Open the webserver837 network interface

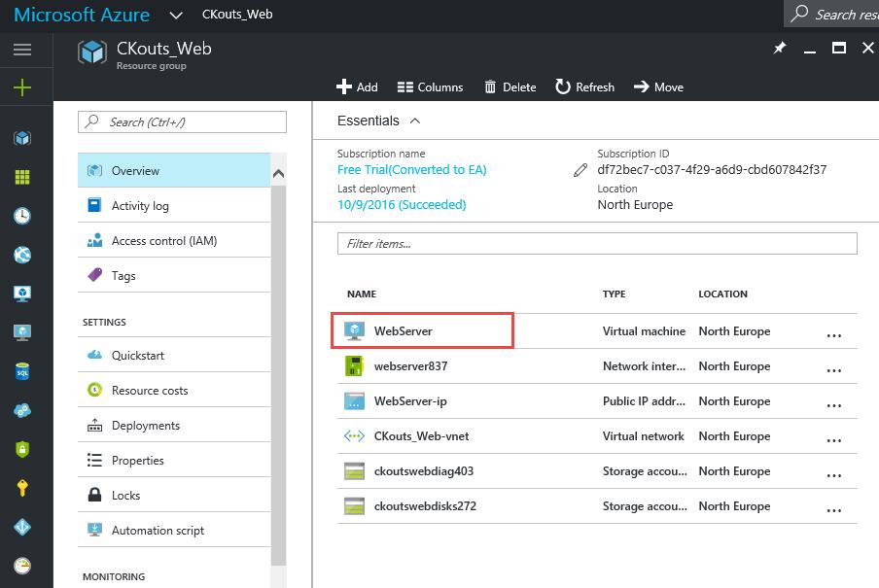(x=411, y=366)
